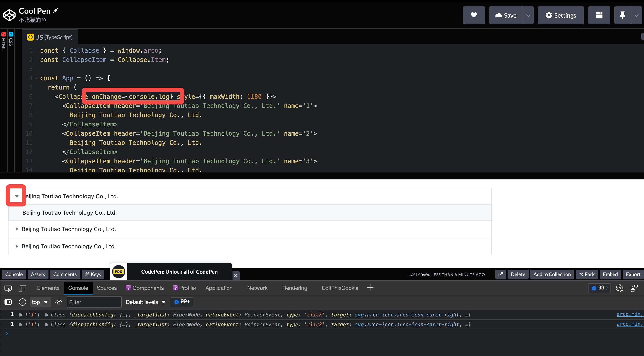644x356 pixels.
Task: Open the CodePen logo icon
Action: [x=9, y=15]
